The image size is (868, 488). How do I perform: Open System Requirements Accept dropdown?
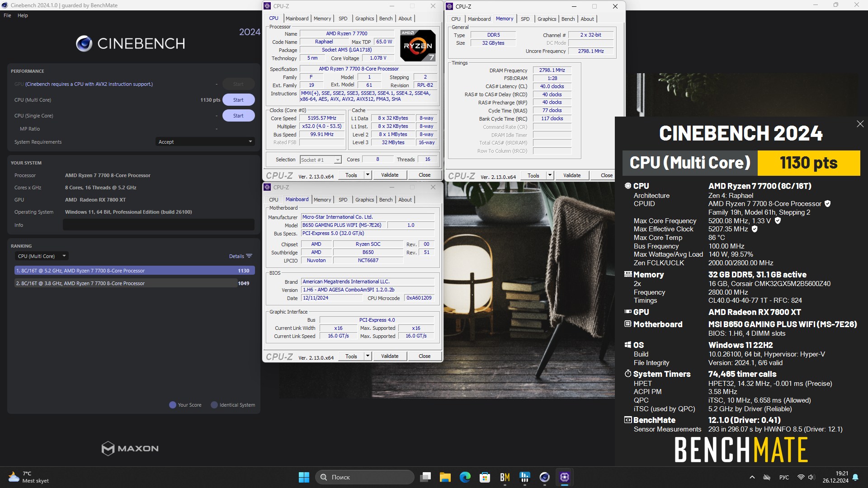point(205,142)
